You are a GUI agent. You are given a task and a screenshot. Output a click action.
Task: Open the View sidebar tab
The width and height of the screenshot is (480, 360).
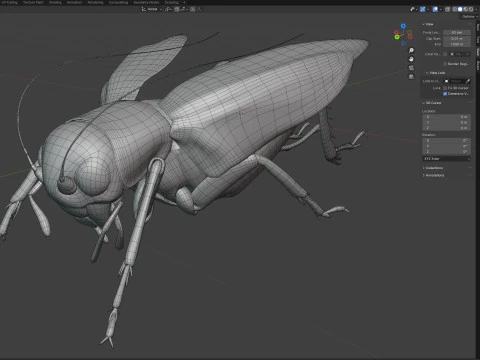pyautogui.click(x=478, y=52)
